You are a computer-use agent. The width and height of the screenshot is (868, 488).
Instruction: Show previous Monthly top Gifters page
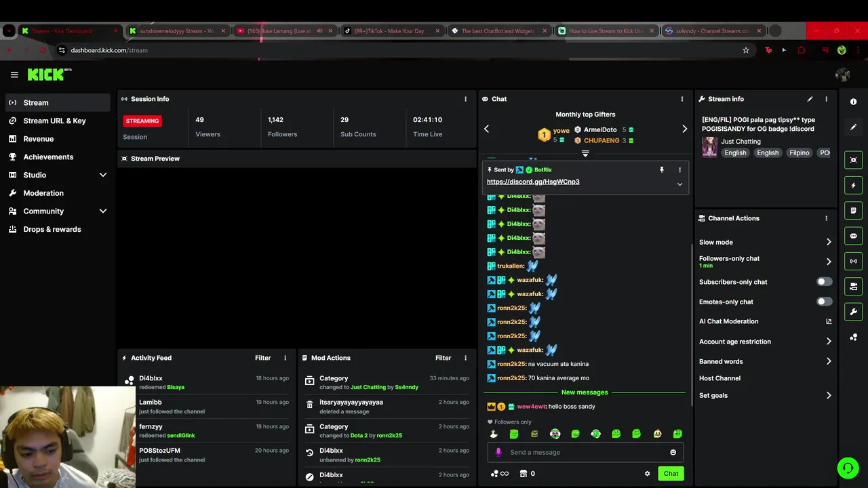click(x=486, y=129)
